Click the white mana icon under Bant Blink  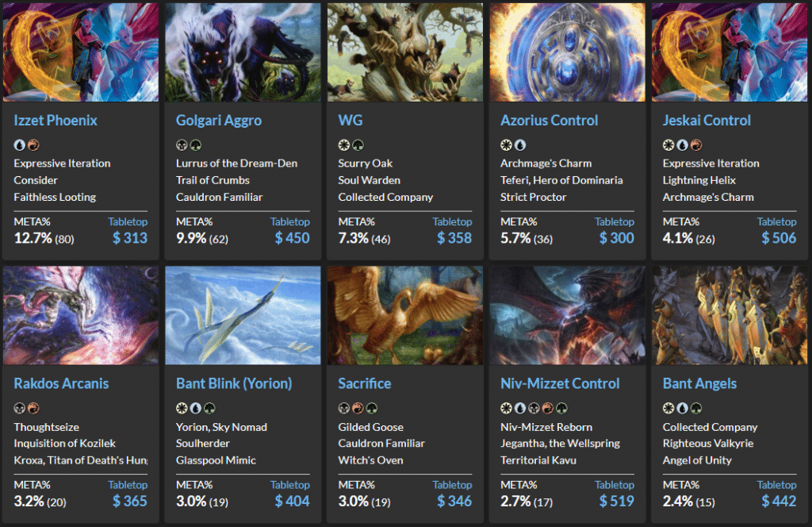[182, 409]
